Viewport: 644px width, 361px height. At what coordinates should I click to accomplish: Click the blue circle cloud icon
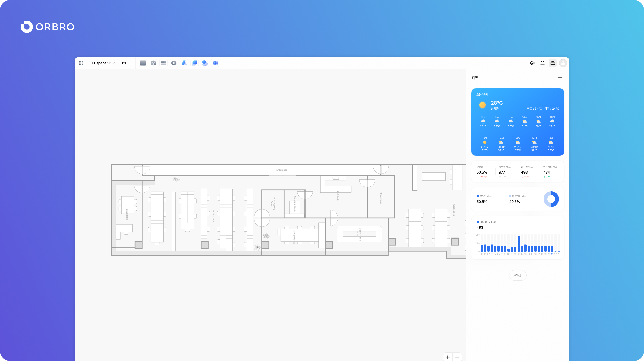pyautogui.click(x=205, y=63)
